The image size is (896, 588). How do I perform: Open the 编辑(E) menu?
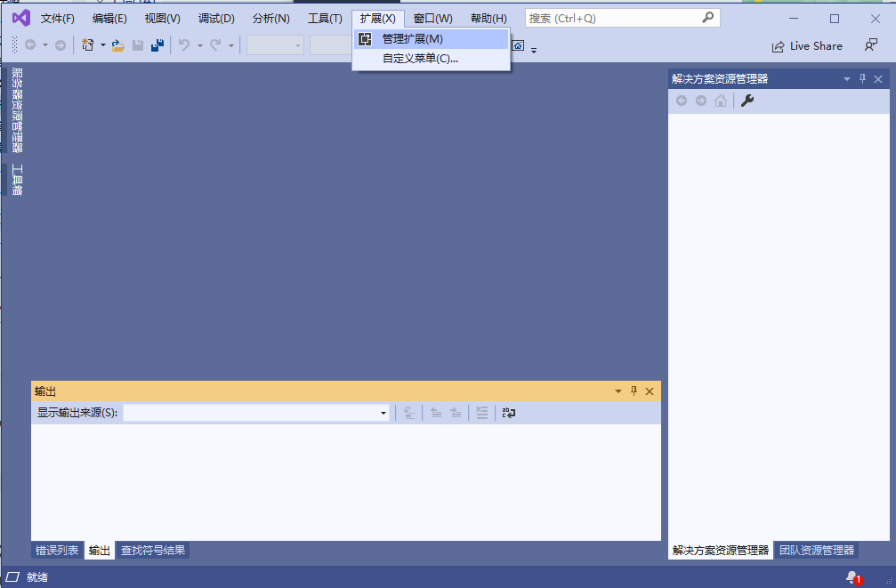coord(109,19)
